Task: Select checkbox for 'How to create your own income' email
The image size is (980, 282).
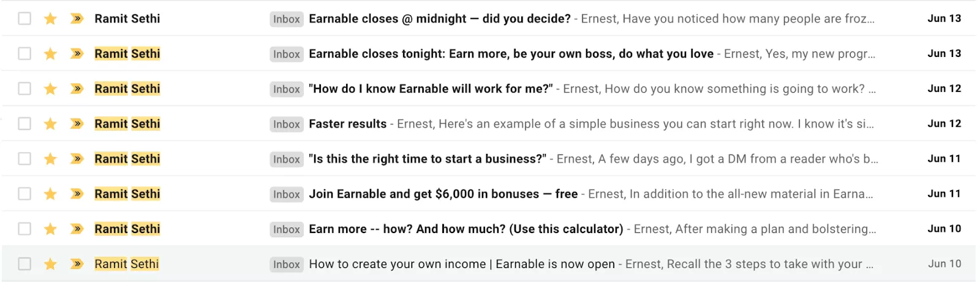Action: (x=24, y=264)
